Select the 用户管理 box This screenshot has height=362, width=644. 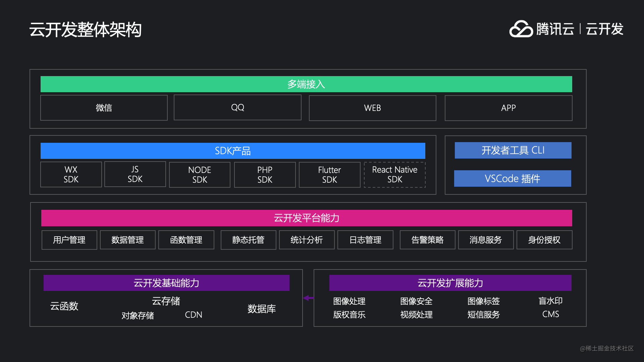[x=69, y=240]
